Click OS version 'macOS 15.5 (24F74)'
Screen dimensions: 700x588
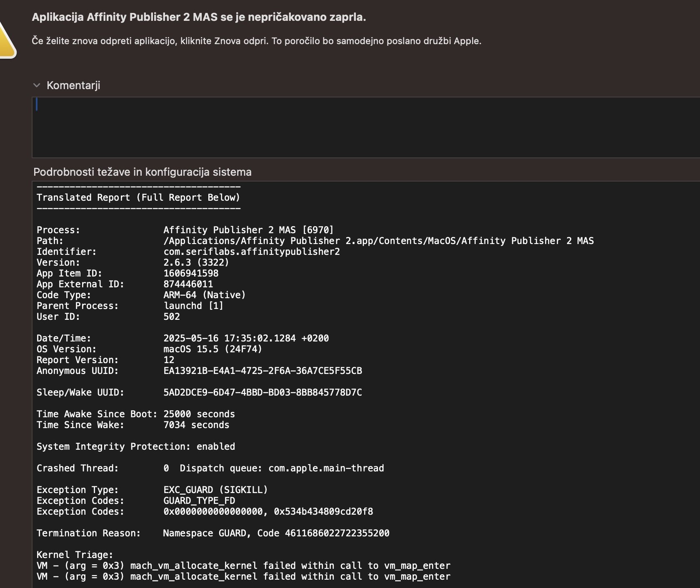point(213,349)
